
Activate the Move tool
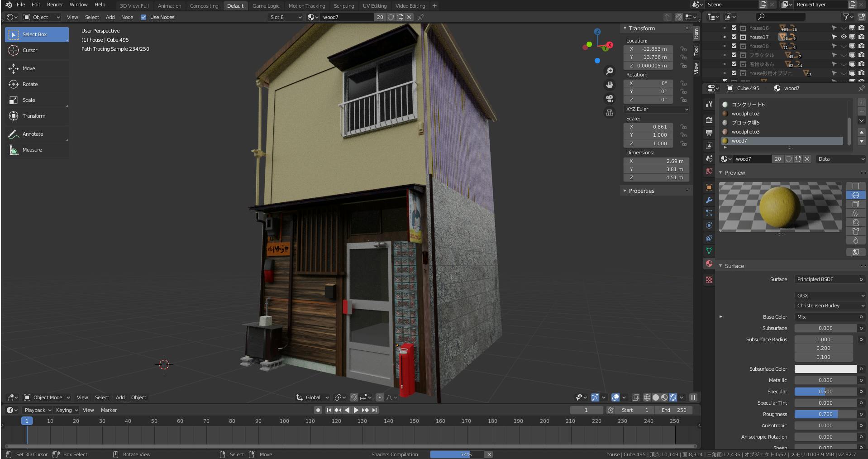(37, 68)
